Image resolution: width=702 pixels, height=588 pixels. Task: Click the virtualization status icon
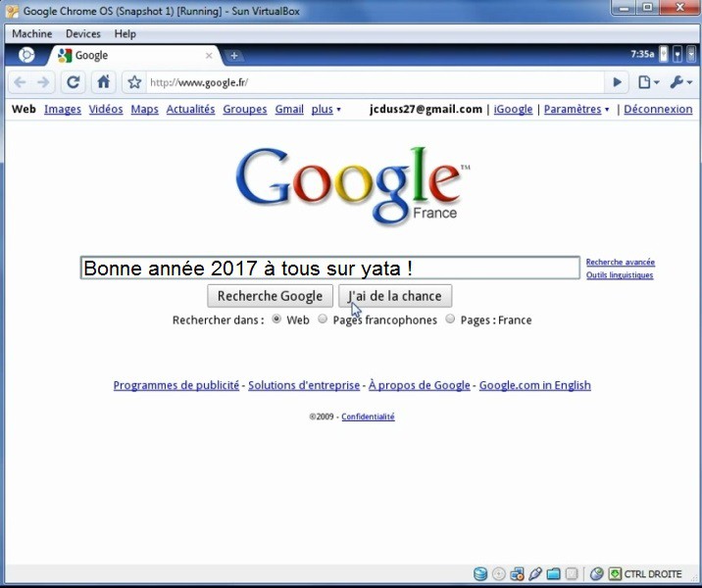[572, 573]
